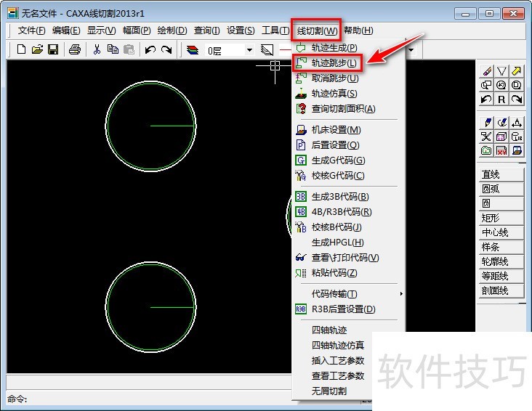Image resolution: width=532 pixels, height=411 pixels.
Task: Click the window zoom icon in right panel
Action: pyautogui.click(x=486, y=85)
